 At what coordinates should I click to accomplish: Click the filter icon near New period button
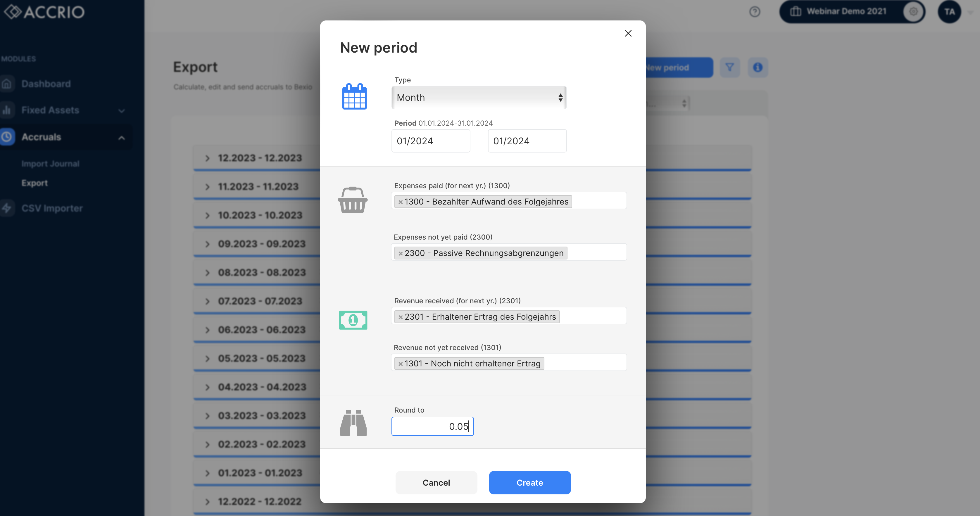(x=730, y=67)
